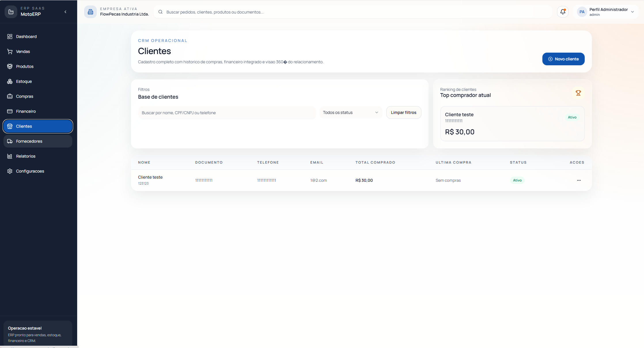Open the Dashboard menu item
The height and width of the screenshot is (348, 644).
pos(38,37)
